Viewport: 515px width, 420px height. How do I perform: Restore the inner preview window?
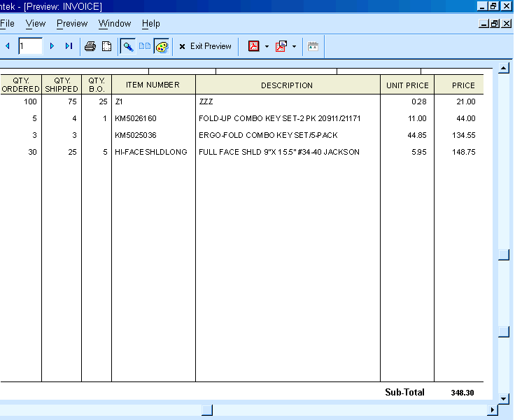(495, 24)
